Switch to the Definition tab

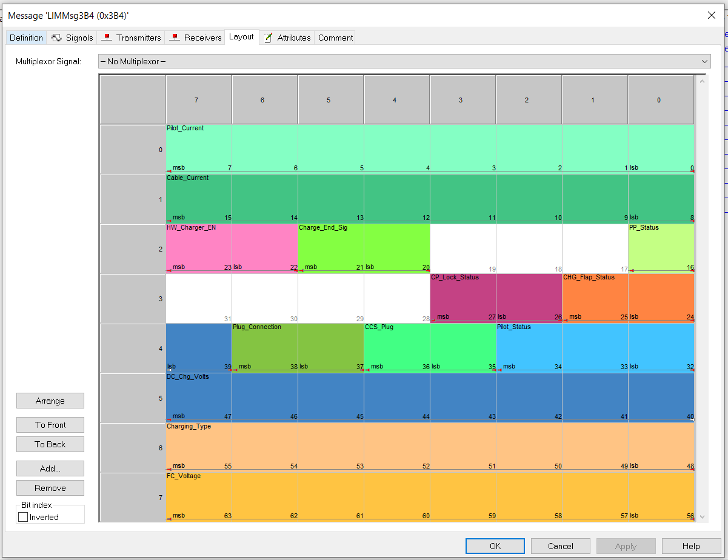[x=26, y=38]
